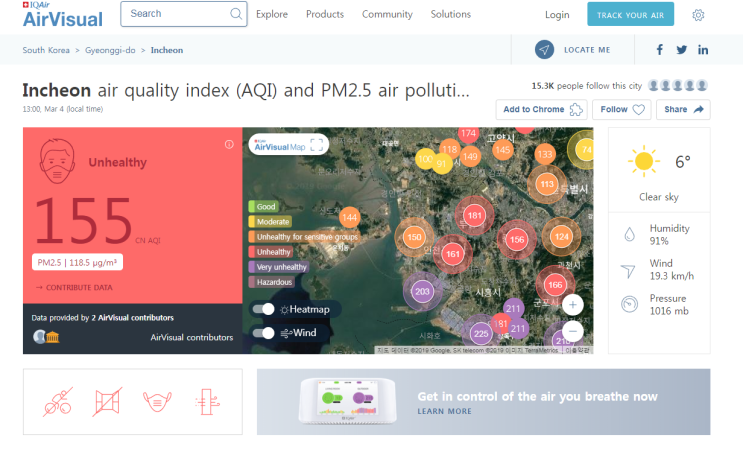Click the LinkedIn share icon
This screenshot has width=743, height=458.
(704, 50)
